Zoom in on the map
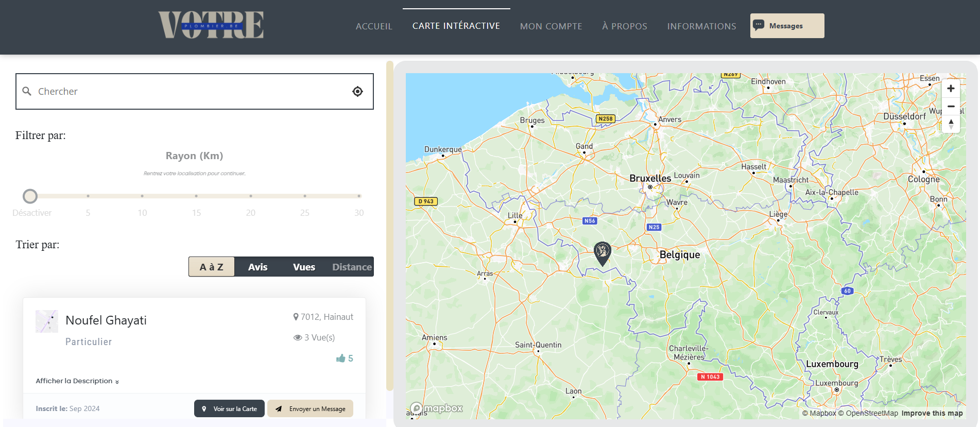Screen dimensions: 980x427 (x=951, y=89)
